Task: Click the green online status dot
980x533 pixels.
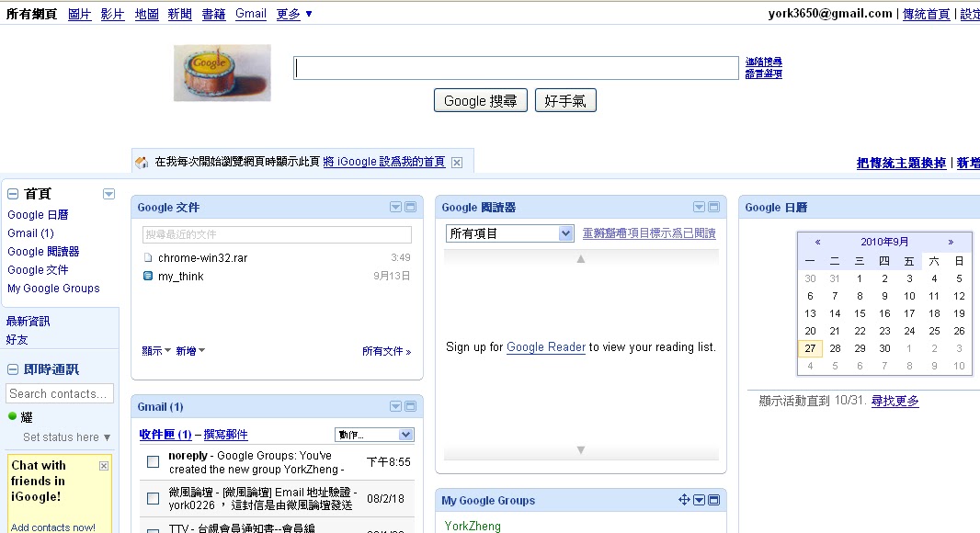Action: 12,416
